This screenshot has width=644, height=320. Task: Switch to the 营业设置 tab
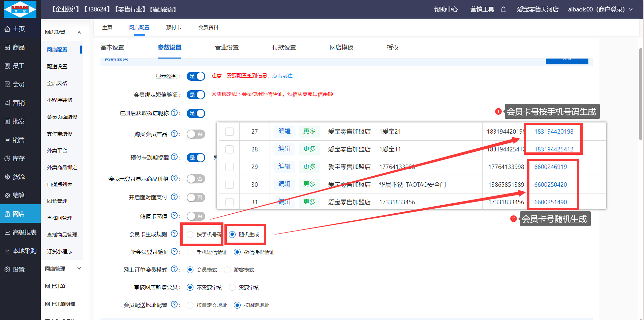[x=227, y=47]
